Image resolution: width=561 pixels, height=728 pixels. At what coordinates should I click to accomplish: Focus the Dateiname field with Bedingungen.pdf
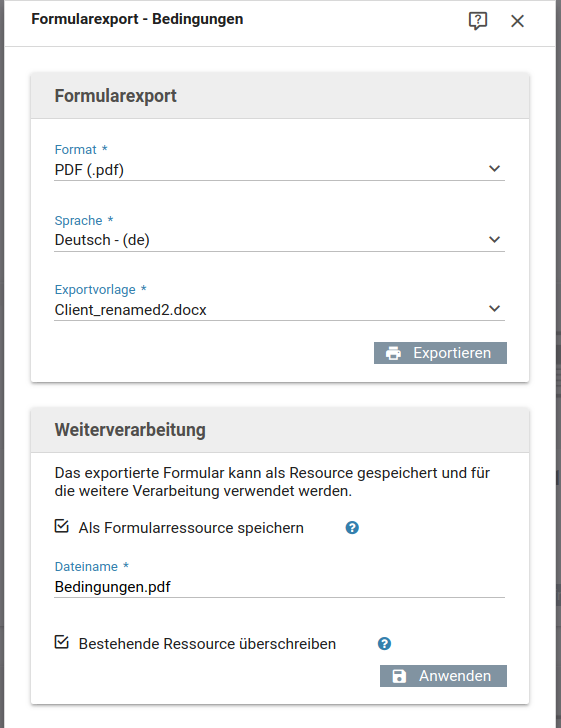pyautogui.click(x=280, y=587)
